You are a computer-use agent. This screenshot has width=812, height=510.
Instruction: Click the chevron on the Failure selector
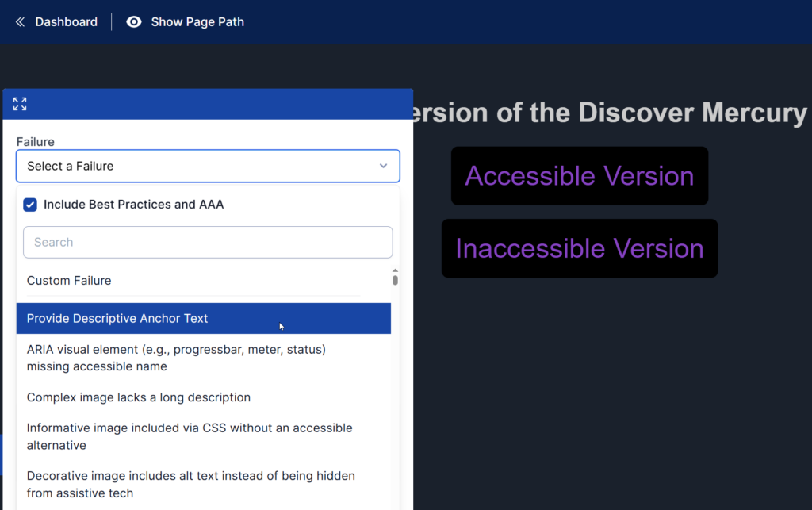(x=383, y=166)
